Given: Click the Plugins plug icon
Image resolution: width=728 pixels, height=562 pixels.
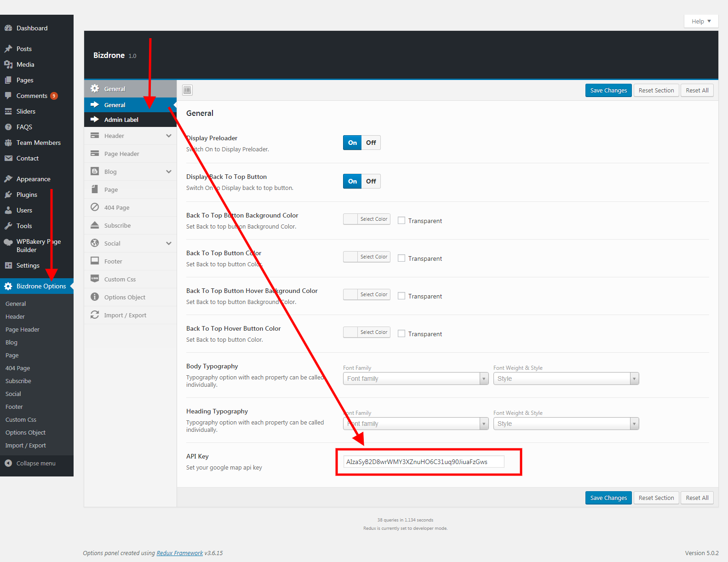Looking at the screenshot, I should (x=8, y=195).
